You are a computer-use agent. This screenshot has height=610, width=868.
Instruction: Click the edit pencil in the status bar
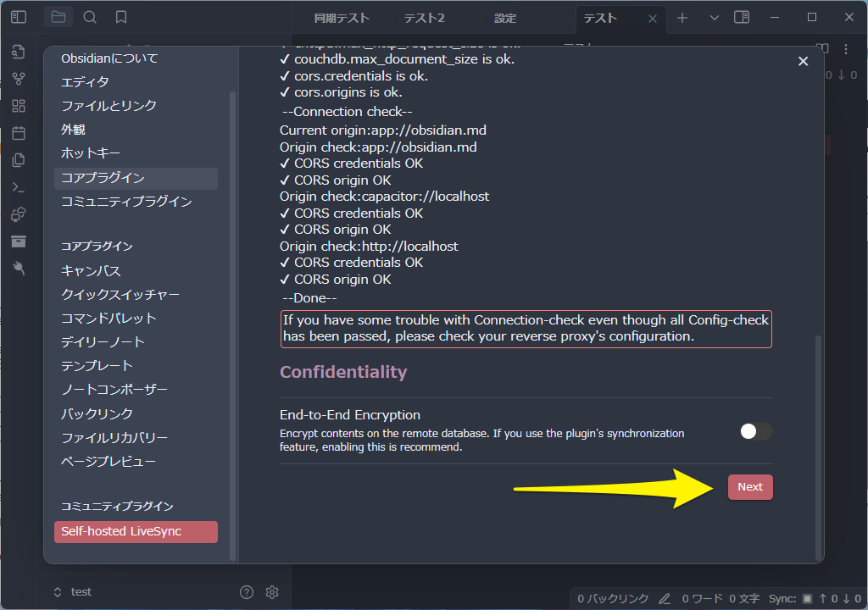[665, 597]
